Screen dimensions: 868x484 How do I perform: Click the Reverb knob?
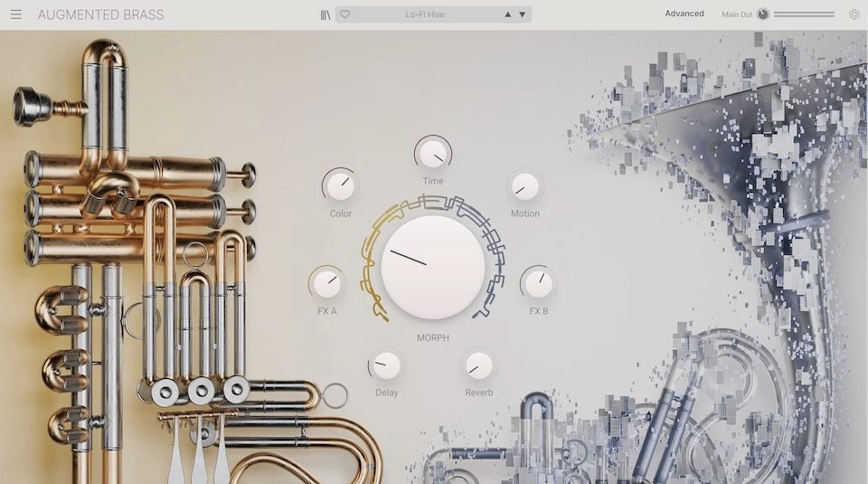click(x=479, y=365)
